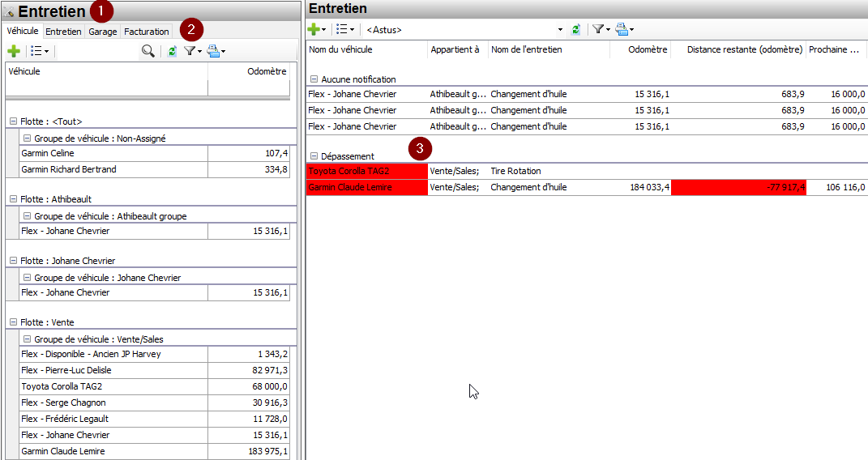Select the red Toyota Corolla TAG2 overdue row
Viewport: 868px width, 460px height.
pos(366,172)
